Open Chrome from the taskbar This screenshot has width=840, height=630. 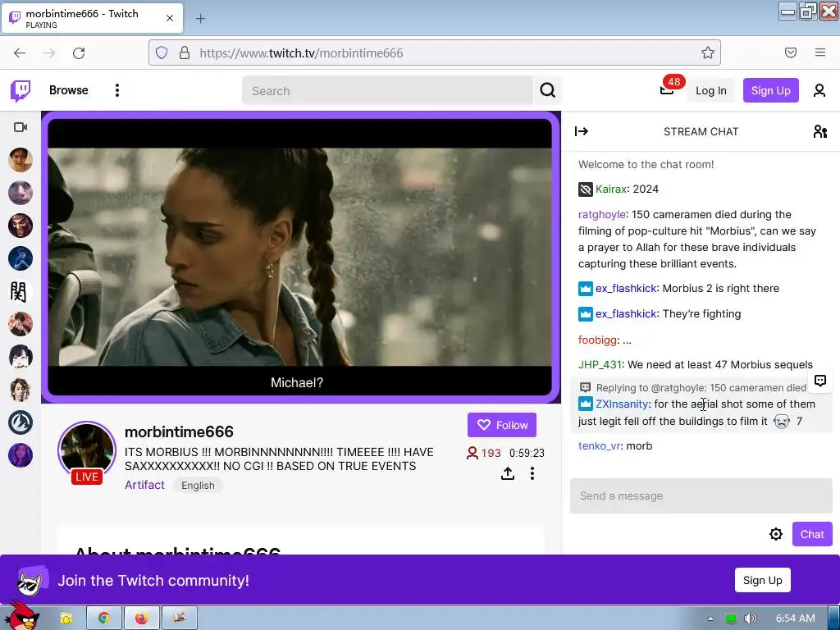(103, 619)
